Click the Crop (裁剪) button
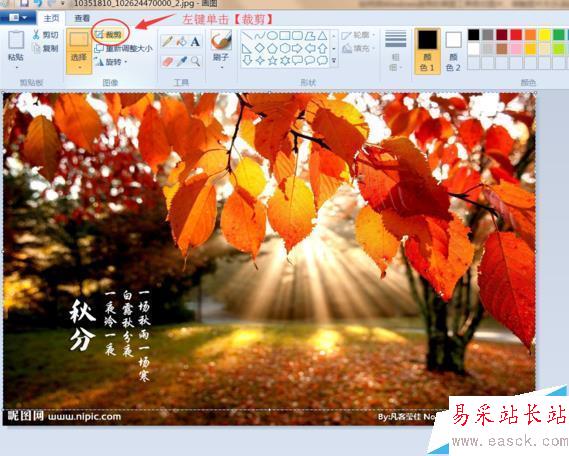 tap(109, 35)
